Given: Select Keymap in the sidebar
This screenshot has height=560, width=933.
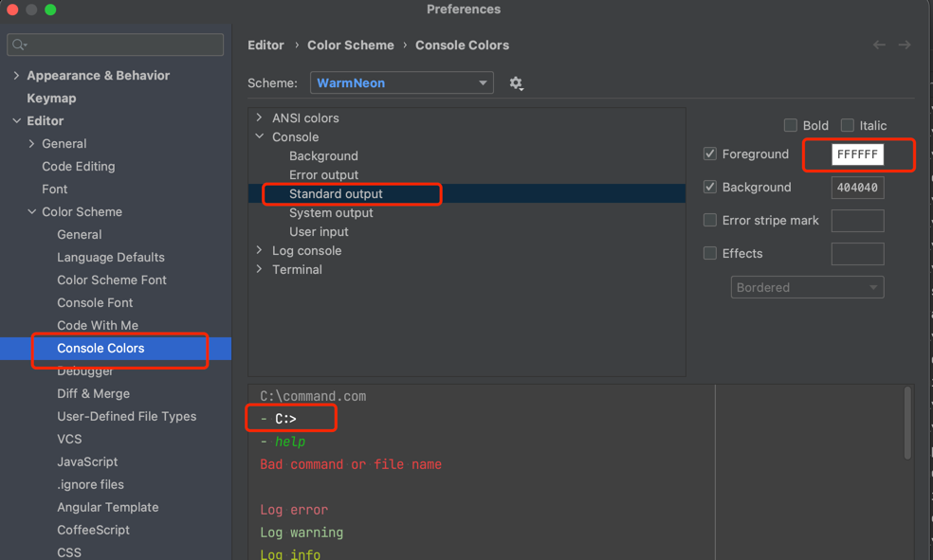Looking at the screenshot, I should coord(51,99).
